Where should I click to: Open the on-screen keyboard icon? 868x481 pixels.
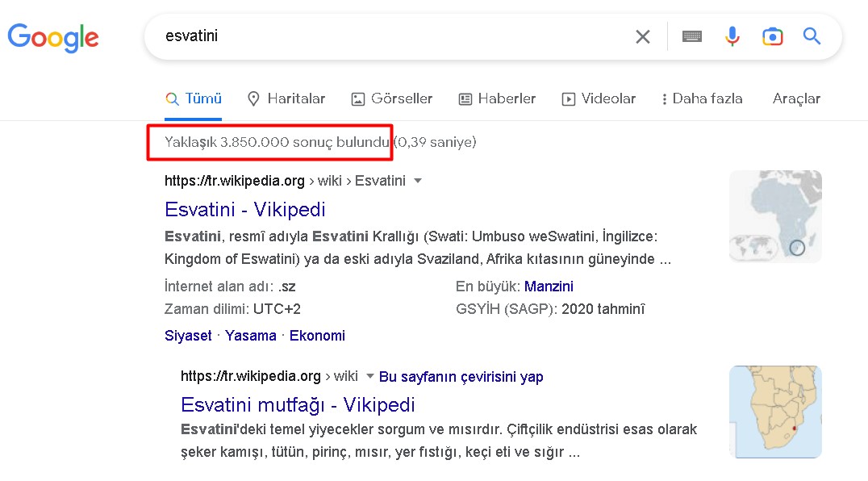(692, 36)
